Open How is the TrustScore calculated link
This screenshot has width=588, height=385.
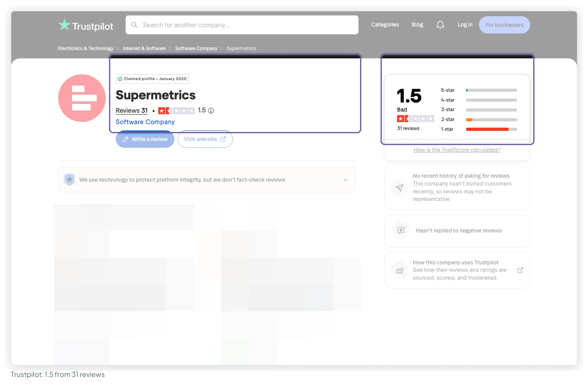pos(457,150)
